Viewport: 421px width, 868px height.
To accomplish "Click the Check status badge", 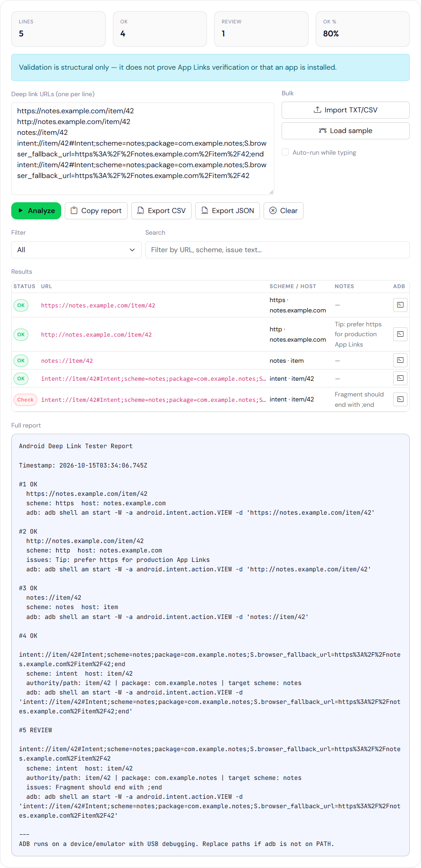I will tap(25, 400).
